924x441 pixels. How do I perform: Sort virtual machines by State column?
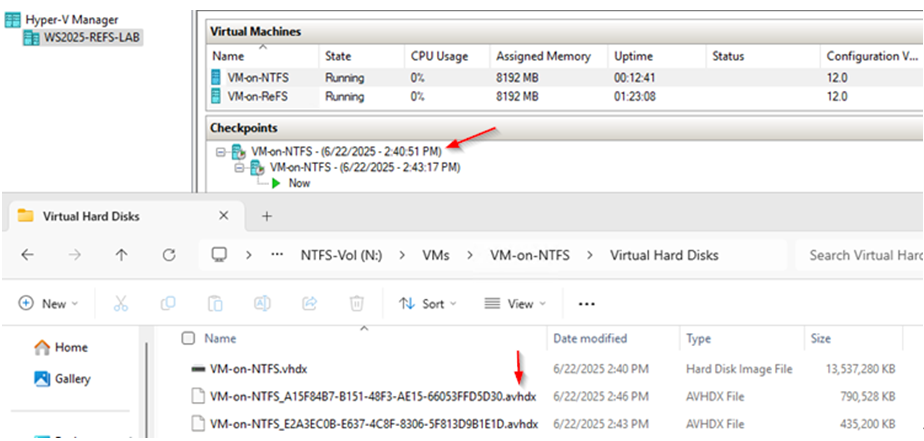(x=338, y=57)
